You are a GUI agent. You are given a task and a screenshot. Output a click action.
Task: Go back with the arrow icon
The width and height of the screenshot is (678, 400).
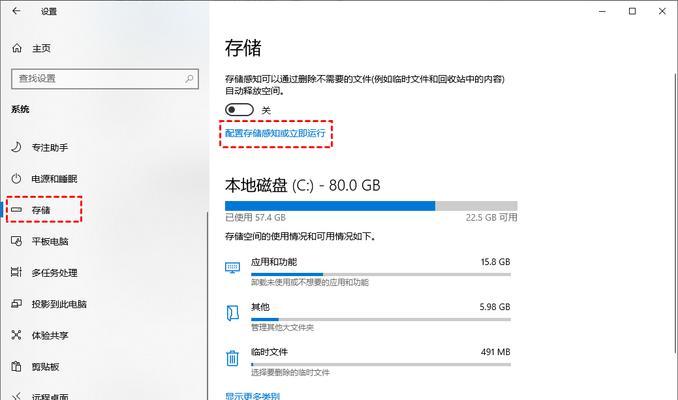16,11
